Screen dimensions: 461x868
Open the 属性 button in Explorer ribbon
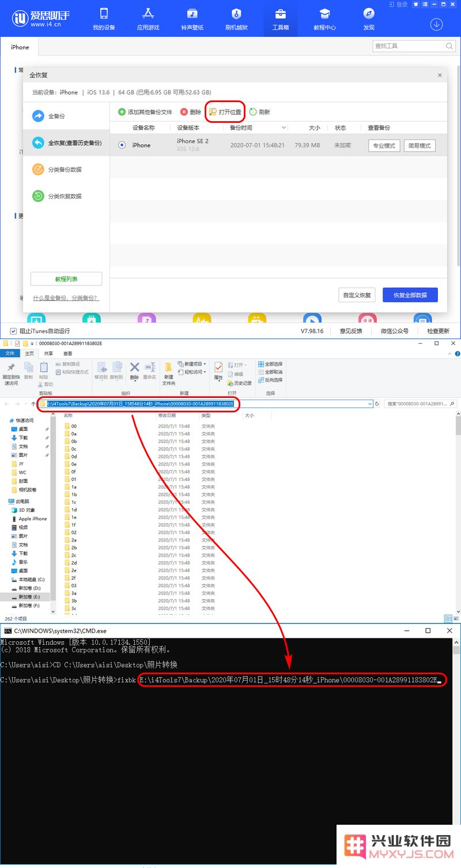coord(218,371)
